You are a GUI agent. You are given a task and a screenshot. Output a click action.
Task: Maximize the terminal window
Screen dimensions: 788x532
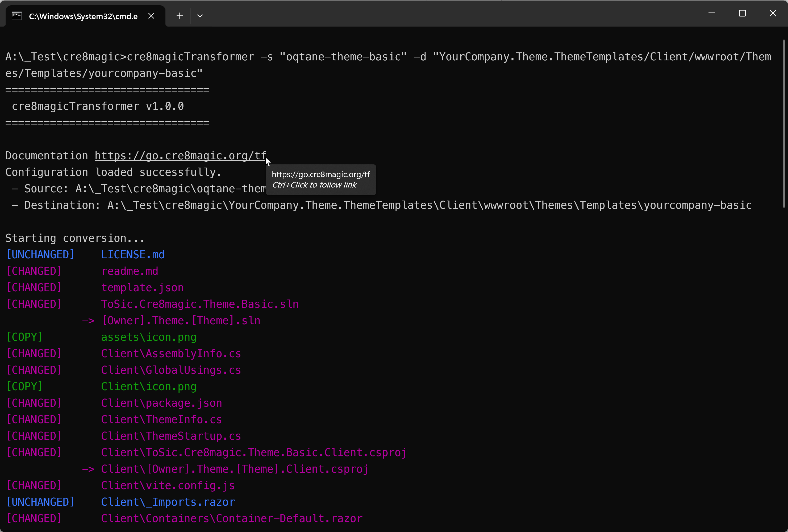click(x=742, y=14)
